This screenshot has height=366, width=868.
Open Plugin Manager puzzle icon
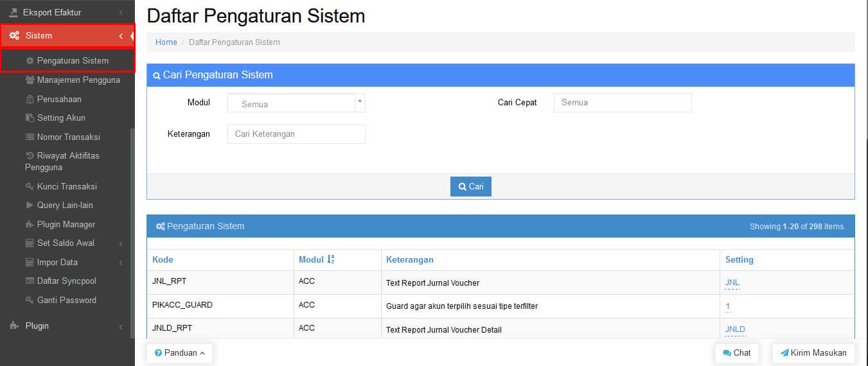(30, 224)
